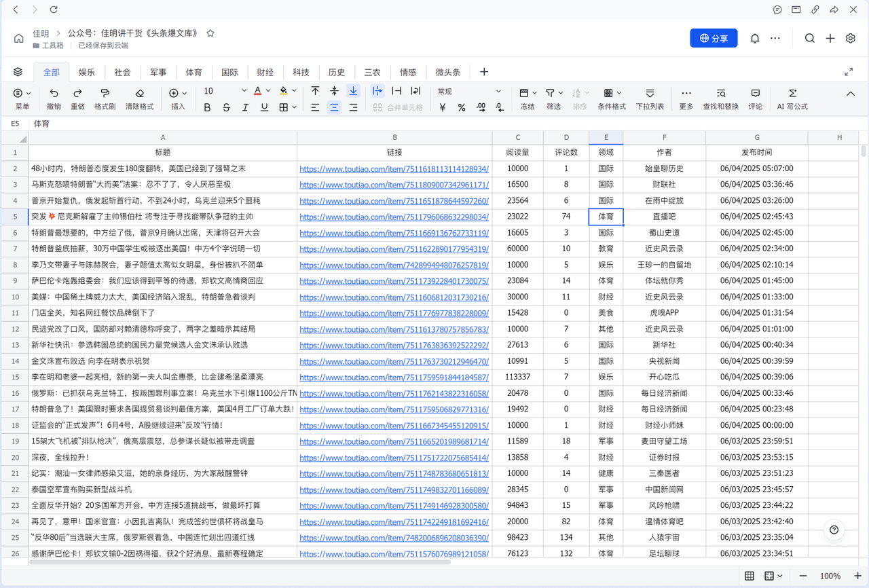Undo the last action with 撤销
This screenshot has width=869, height=588.
coord(54,93)
